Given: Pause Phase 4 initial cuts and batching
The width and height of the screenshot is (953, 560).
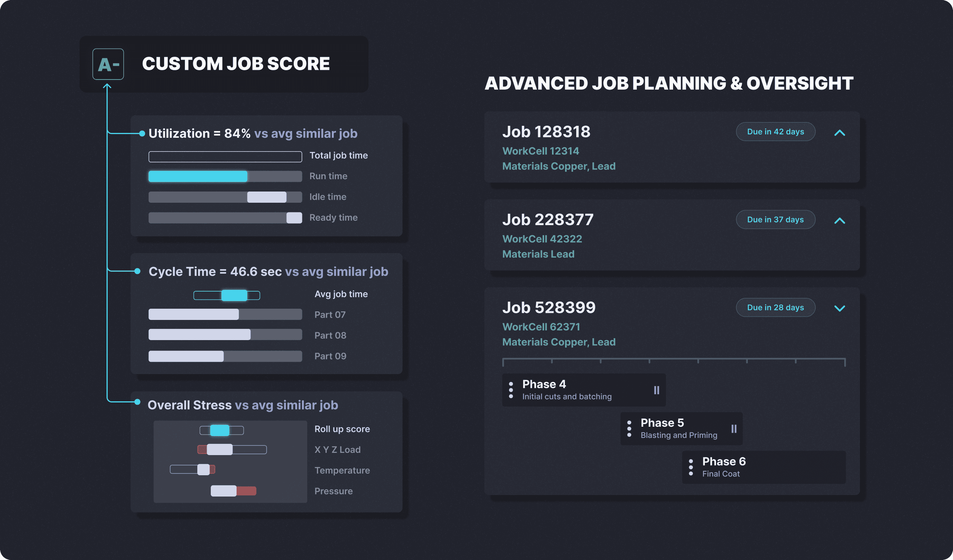Looking at the screenshot, I should click(x=657, y=390).
